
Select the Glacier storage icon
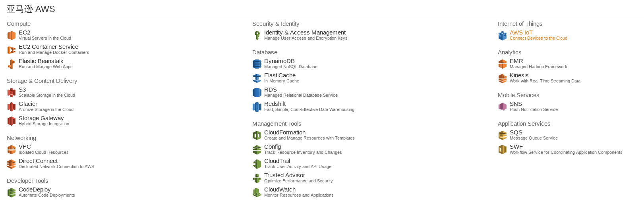(12, 107)
